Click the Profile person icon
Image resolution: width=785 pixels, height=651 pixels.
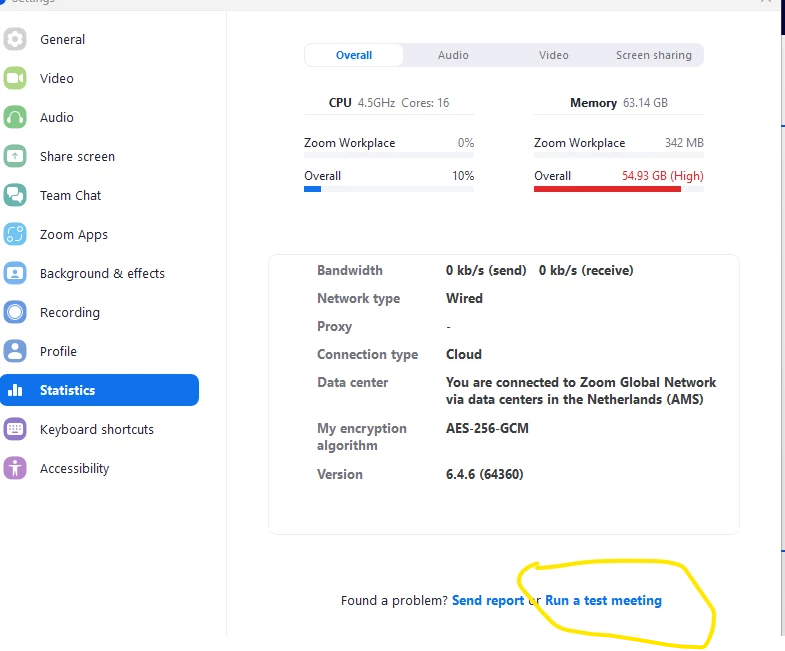(x=15, y=351)
